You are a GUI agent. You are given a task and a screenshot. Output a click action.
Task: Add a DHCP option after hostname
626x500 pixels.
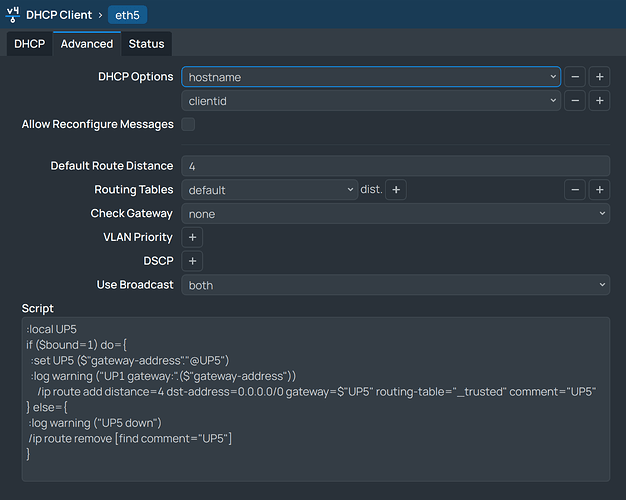[x=599, y=77]
